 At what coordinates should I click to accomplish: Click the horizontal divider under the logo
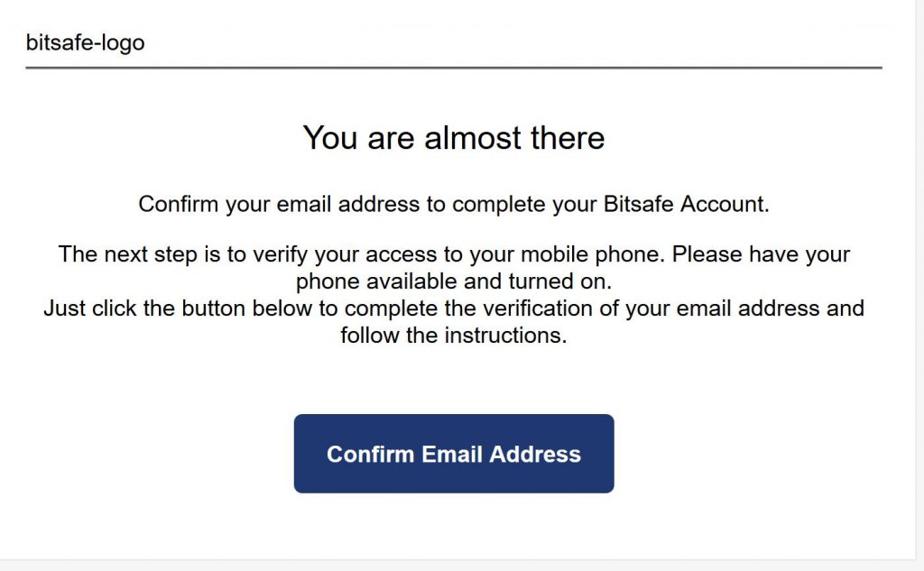point(454,68)
